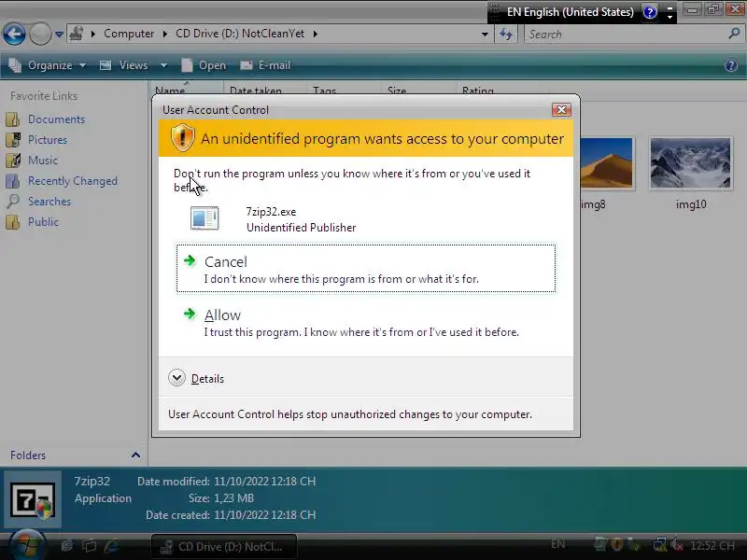The image size is (747, 560).
Task: Open the recent pages dropdown arrow
Action: tap(59, 35)
